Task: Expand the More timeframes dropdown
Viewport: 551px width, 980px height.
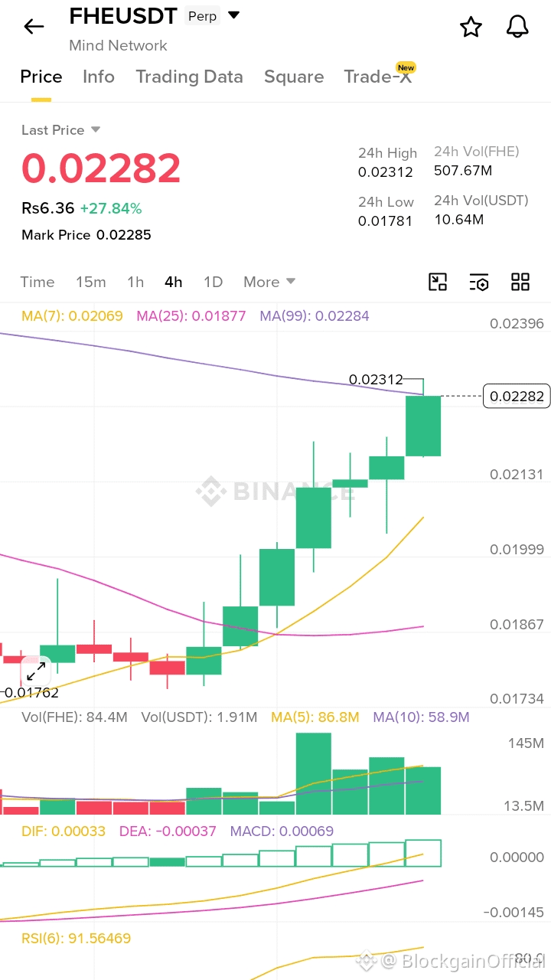Action: (269, 282)
